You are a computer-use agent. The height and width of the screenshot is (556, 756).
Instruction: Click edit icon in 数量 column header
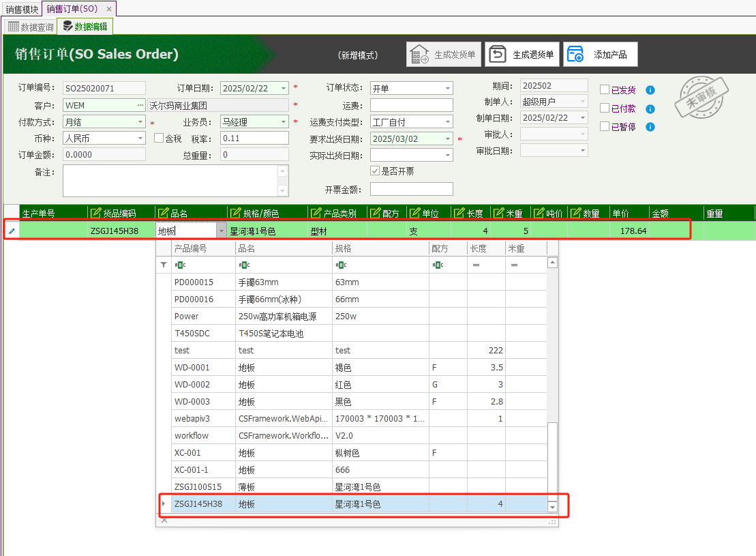[x=576, y=213]
